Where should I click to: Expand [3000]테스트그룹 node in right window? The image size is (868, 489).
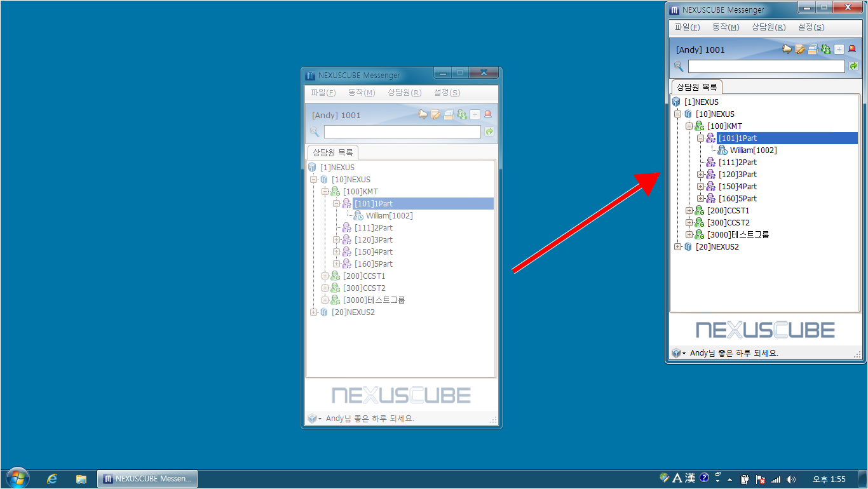point(689,235)
